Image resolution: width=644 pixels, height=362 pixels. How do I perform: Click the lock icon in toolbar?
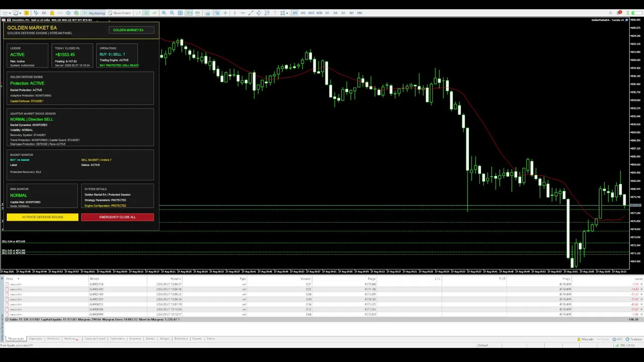(52, 13)
